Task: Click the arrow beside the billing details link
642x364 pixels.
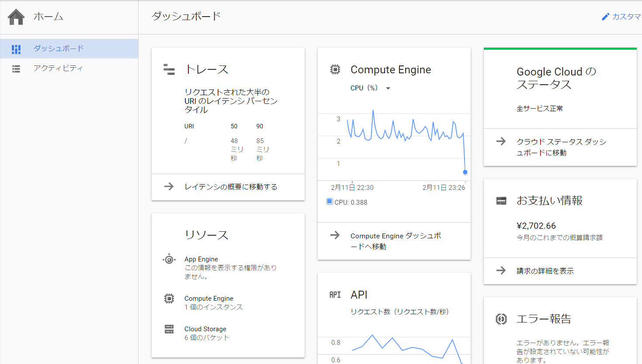Action: point(501,270)
